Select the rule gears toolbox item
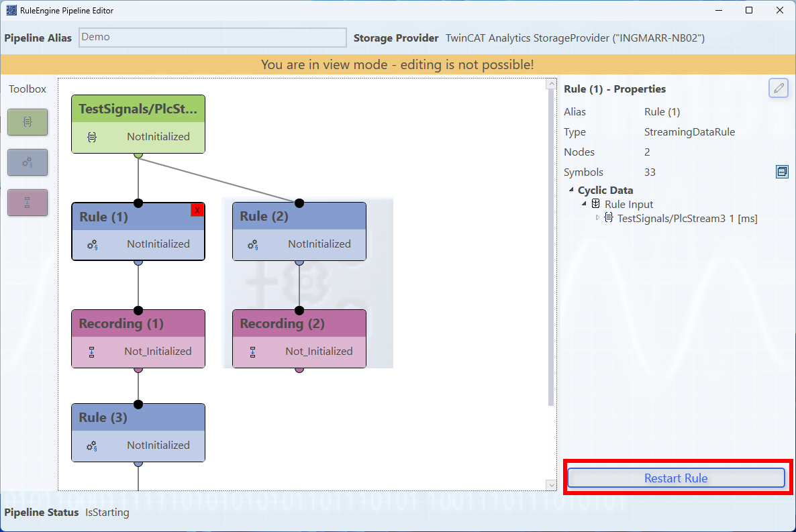This screenshot has width=796, height=532. (x=28, y=162)
